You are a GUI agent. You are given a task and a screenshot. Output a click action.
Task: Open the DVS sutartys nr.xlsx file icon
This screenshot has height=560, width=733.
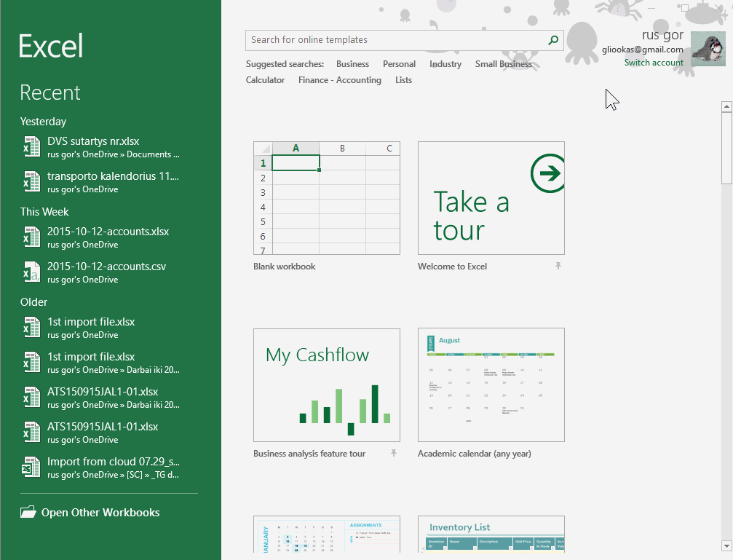[x=32, y=146]
